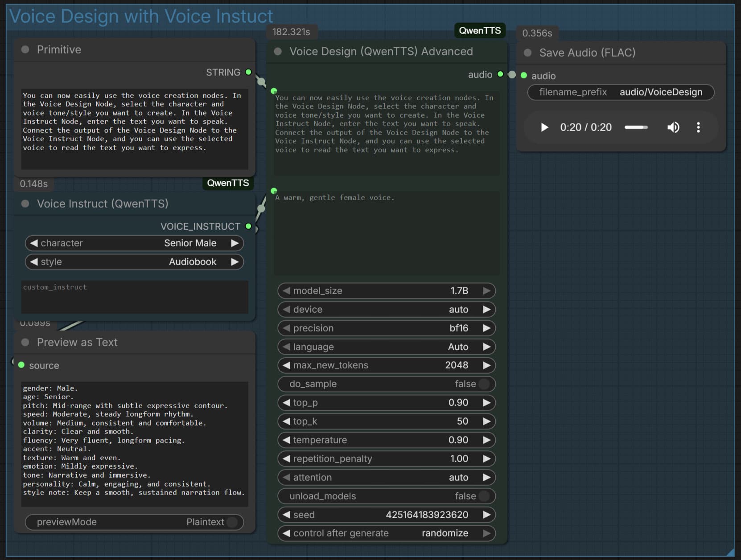Click the Voice Design (QwenTTS) Advanced title

(x=381, y=51)
